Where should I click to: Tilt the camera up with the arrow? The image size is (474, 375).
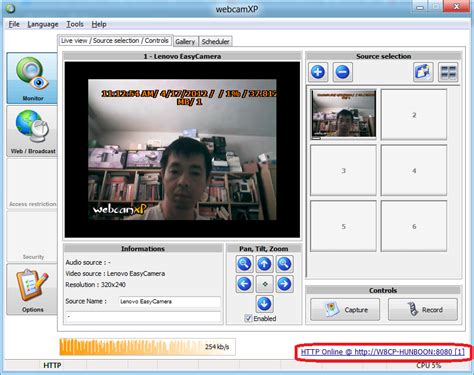pos(264,264)
